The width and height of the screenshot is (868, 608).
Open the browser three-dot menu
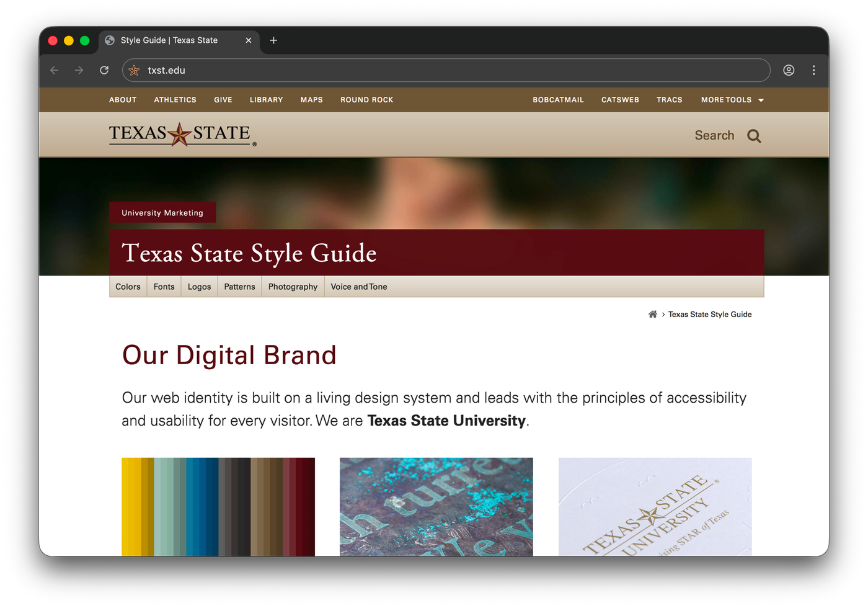click(813, 70)
